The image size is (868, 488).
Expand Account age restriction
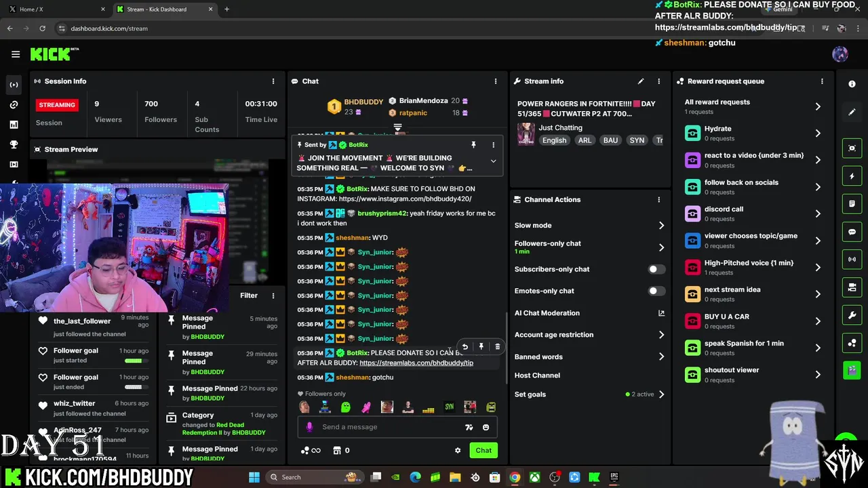click(589, 335)
